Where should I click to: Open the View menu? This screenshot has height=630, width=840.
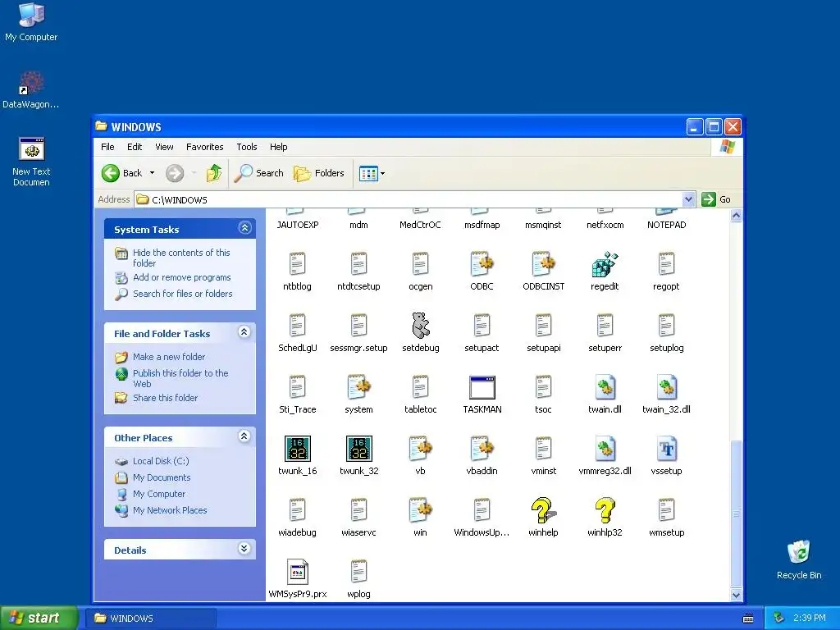(164, 147)
